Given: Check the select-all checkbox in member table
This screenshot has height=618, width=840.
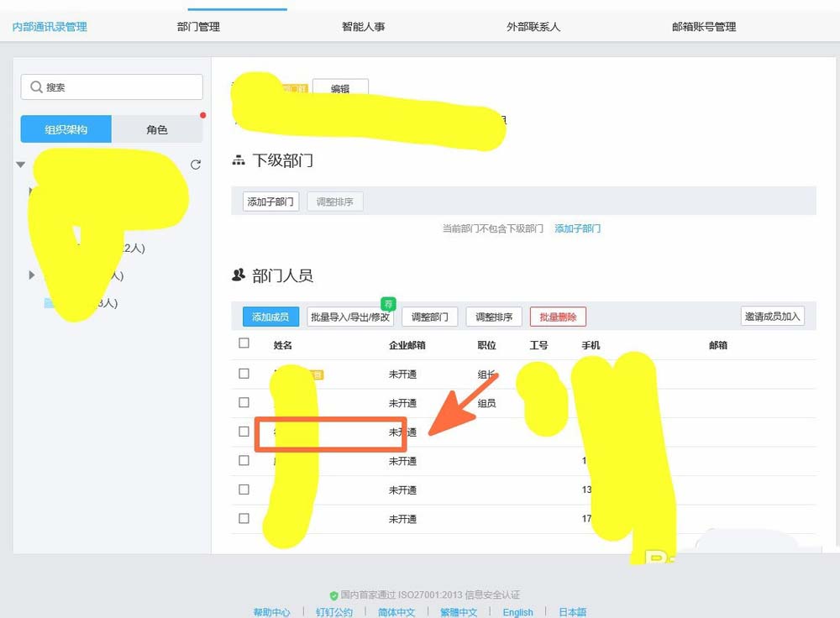Looking at the screenshot, I should point(244,343).
